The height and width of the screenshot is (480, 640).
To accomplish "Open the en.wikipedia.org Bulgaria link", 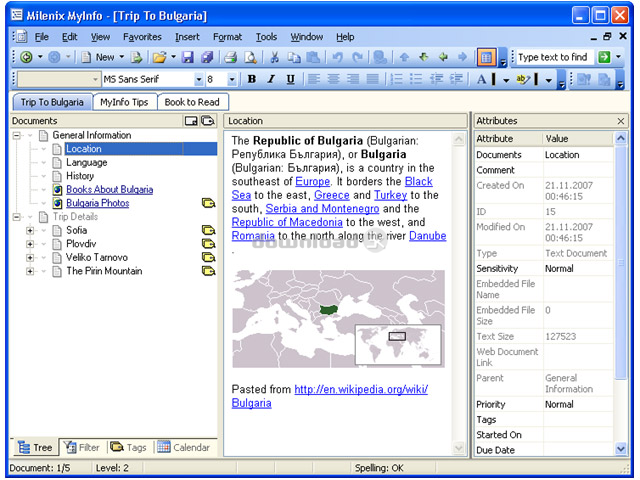I will (361, 389).
